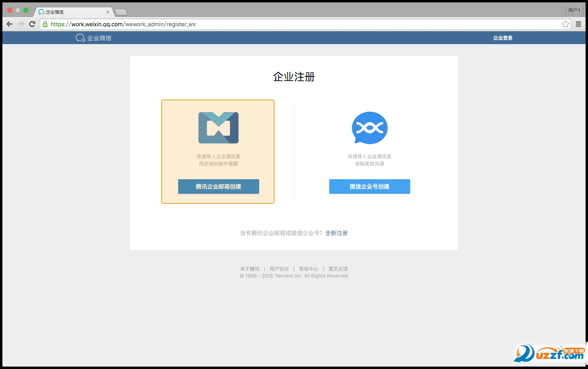588x369 pixels.
Task: Click the green padlock security icon
Action: (x=45, y=24)
